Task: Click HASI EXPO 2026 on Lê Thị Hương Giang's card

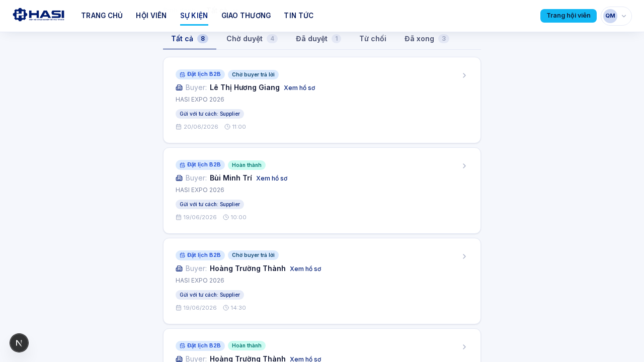Action: pos(200,100)
